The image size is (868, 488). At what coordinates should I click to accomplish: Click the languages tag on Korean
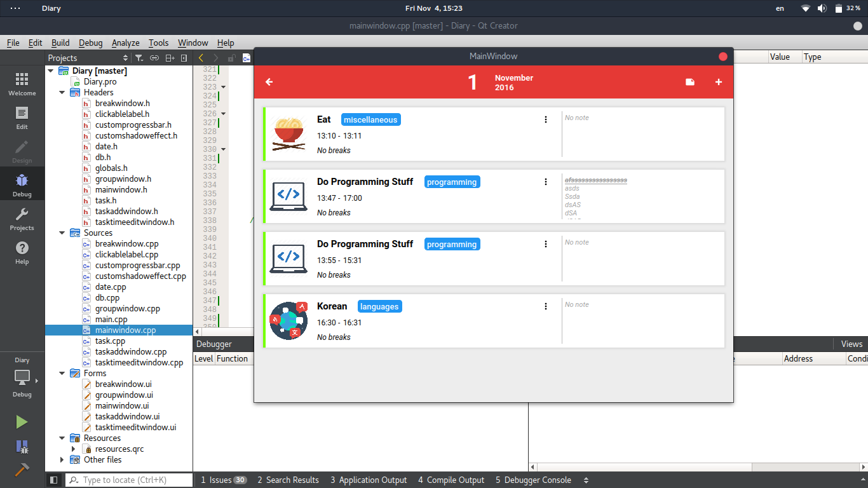click(379, 307)
